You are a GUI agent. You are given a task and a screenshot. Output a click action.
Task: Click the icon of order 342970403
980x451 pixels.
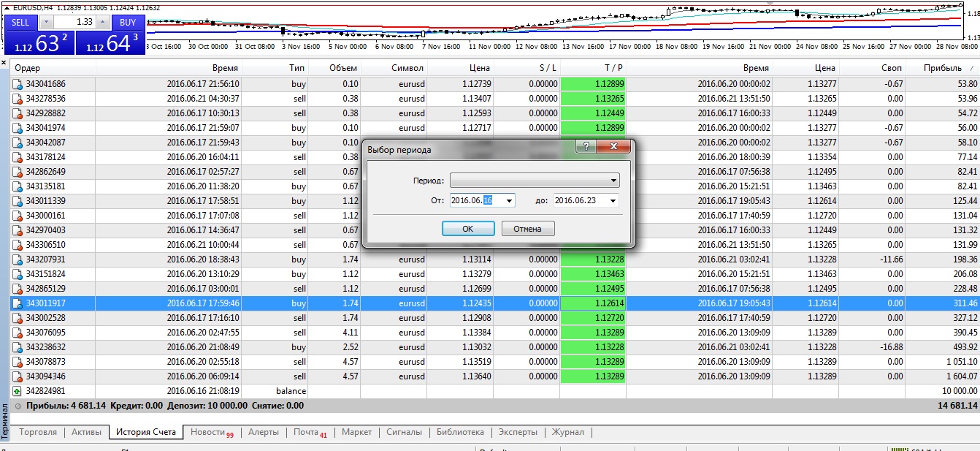coord(18,230)
